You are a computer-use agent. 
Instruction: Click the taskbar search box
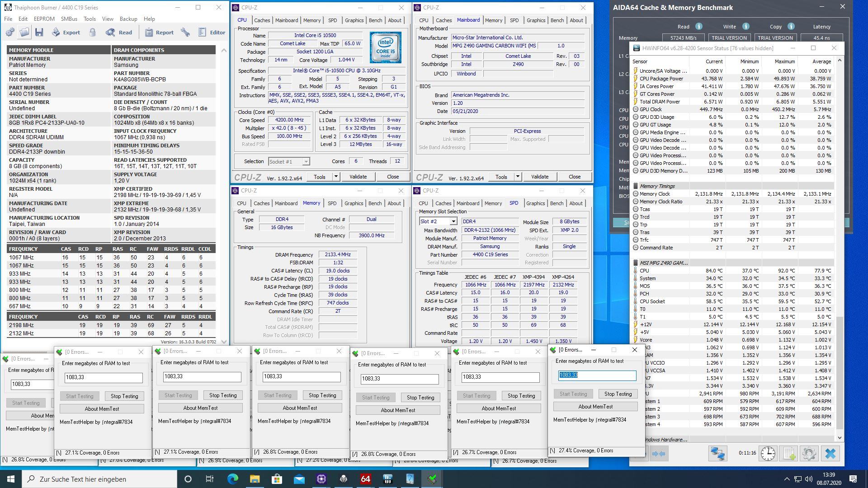tap(99, 479)
